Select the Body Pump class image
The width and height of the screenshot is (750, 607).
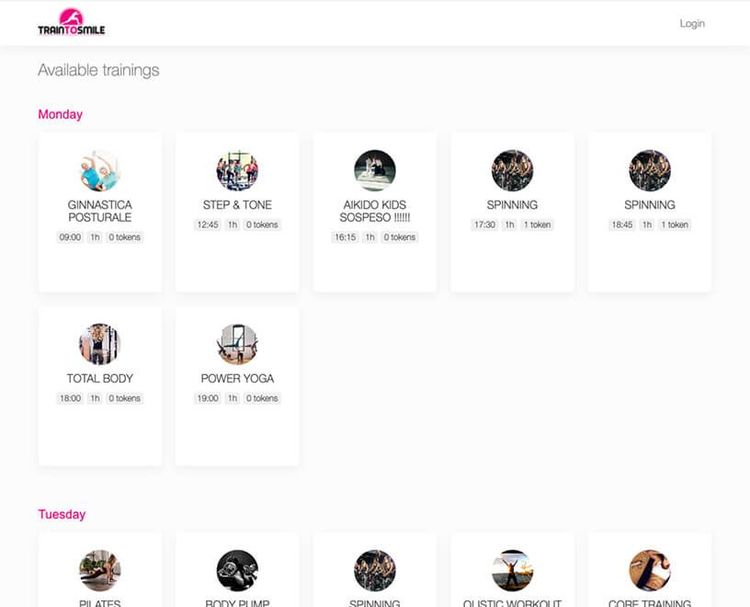pos(237,571)
